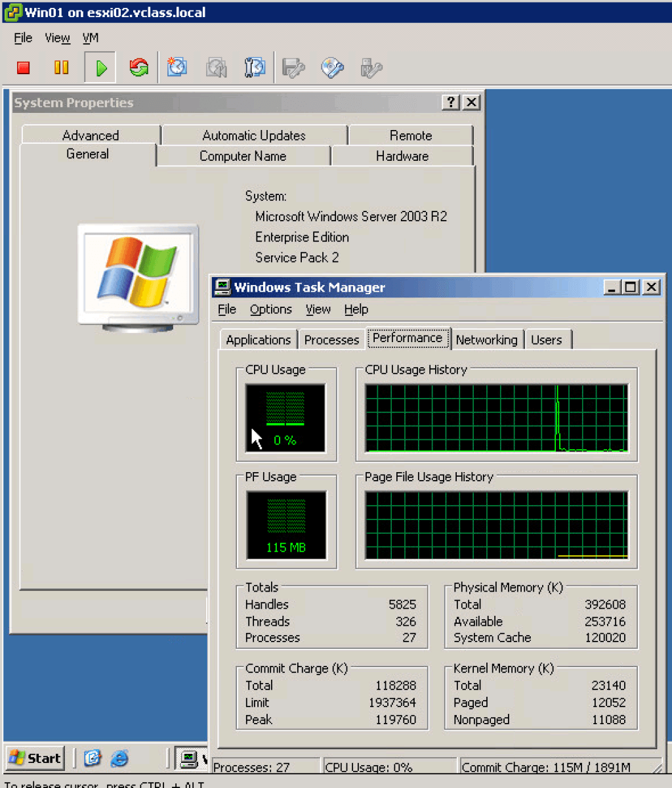Switch to the Networking tab
Viewport: 672px width, 788px height.
coord(487,339)
